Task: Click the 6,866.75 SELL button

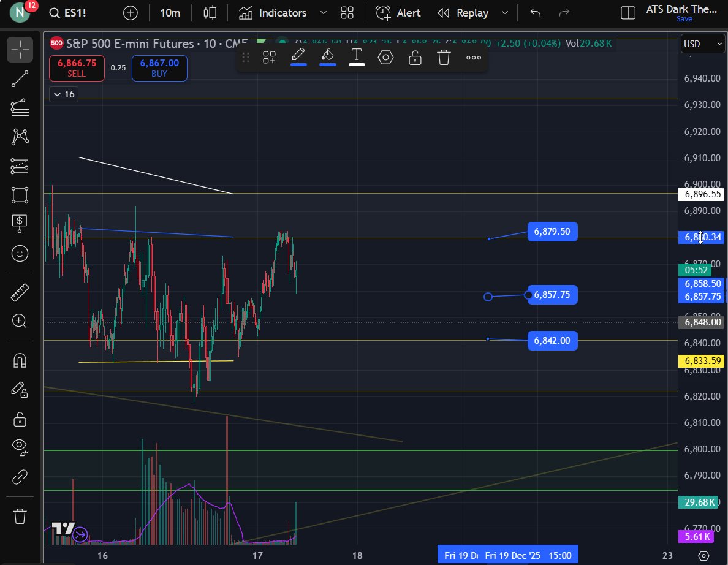Action: (x=77, y=68)
